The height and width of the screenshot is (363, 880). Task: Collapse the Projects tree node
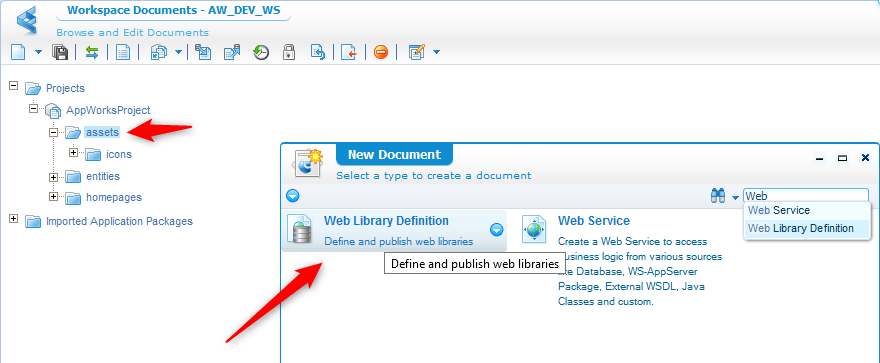[13, 86]
